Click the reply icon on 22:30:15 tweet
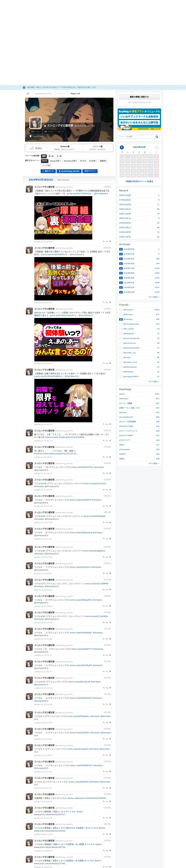This screenshot has height=868, width=186. click(104, 441)
